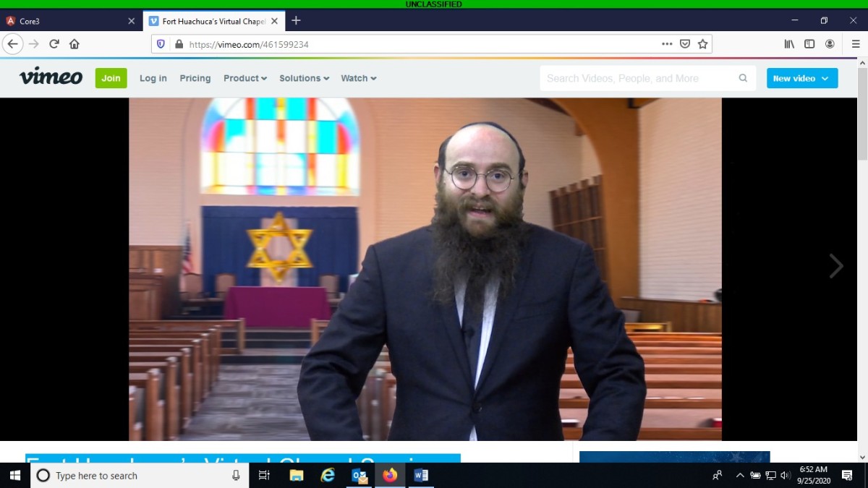
Task: Open the page actions ellipsis in address bar
Action: pyautogui.click(x=666, y=43)
